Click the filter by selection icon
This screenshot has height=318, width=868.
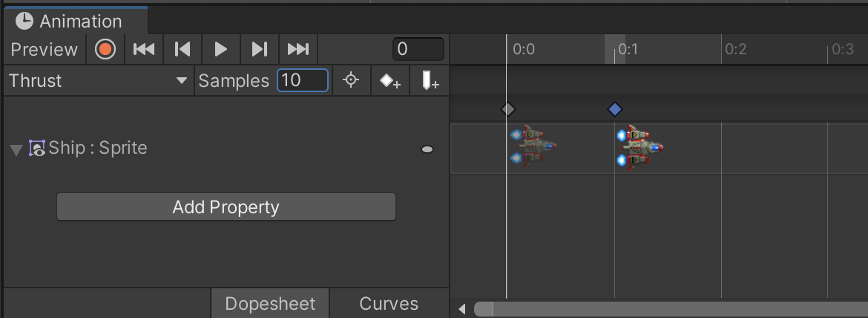coord(352,81)
